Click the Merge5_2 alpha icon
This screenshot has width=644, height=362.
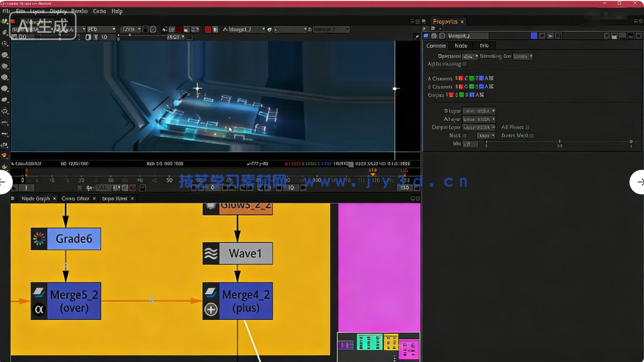pyautogui.click(x=39, y=310)
